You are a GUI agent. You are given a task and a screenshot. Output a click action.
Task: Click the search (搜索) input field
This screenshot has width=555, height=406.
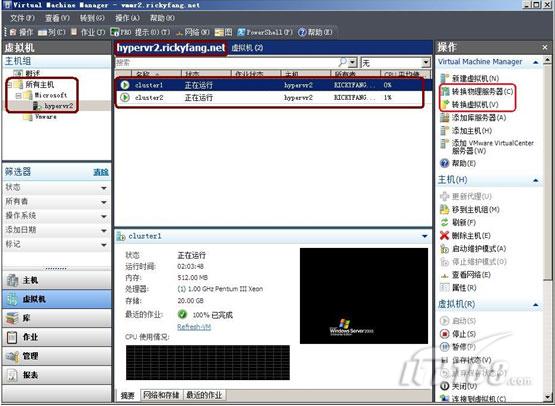227,63
